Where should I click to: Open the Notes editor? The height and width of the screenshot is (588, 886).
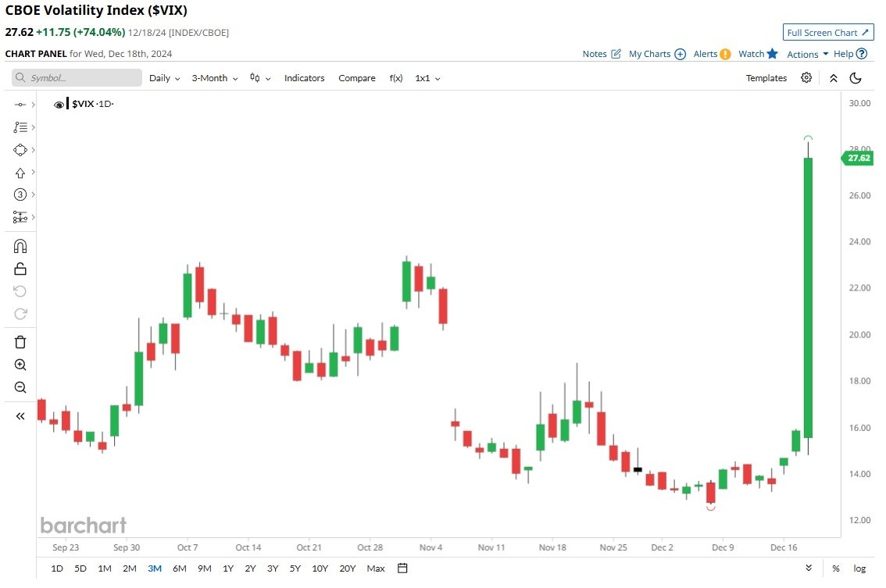click(x=602, y=54)
